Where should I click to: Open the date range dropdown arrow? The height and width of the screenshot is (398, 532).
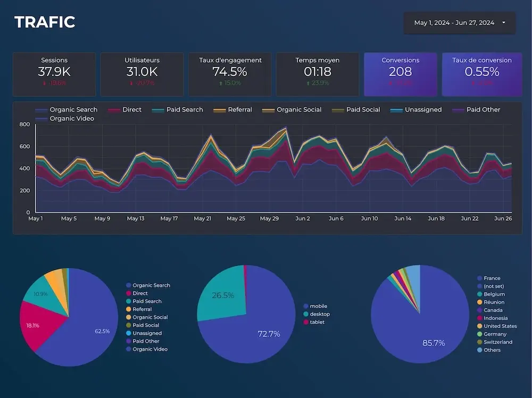pyautogui.click(x=503, y=23)
